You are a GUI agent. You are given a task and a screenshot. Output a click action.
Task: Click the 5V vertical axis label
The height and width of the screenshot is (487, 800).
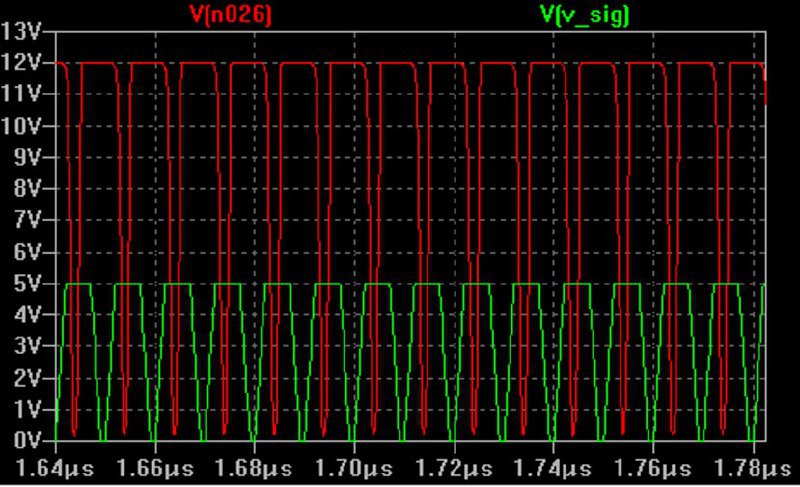(27, 284)
